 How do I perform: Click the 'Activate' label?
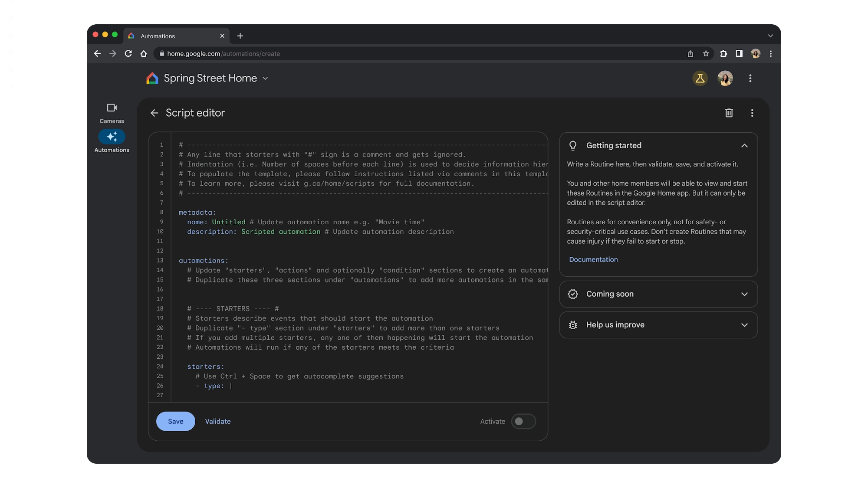[x=493, y=422]
